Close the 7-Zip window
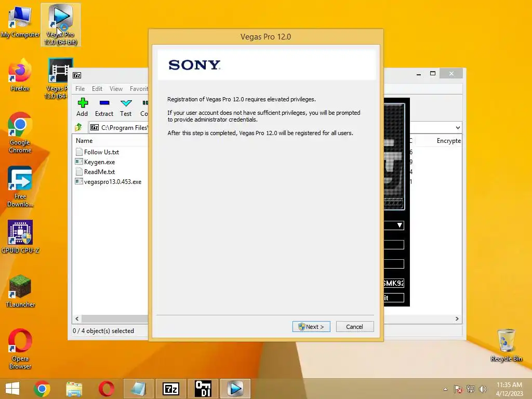The height and width of the screenshot is (399, 532). pos(451,73)
